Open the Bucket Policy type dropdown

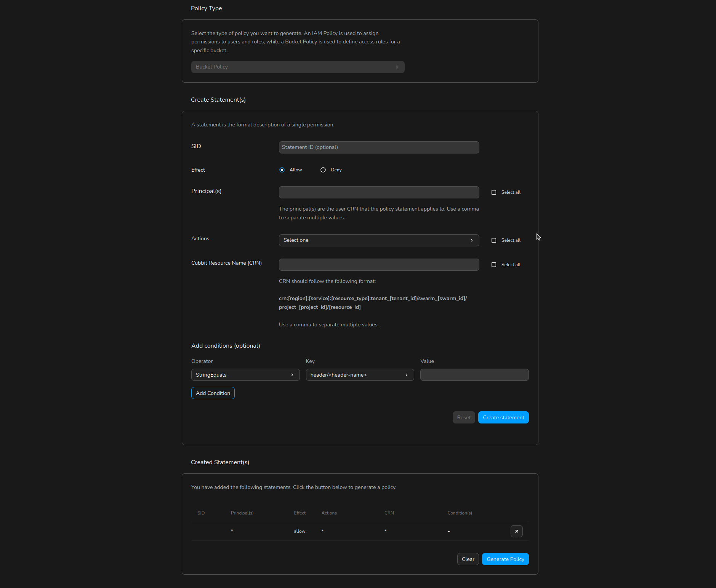tap(298, 67)
